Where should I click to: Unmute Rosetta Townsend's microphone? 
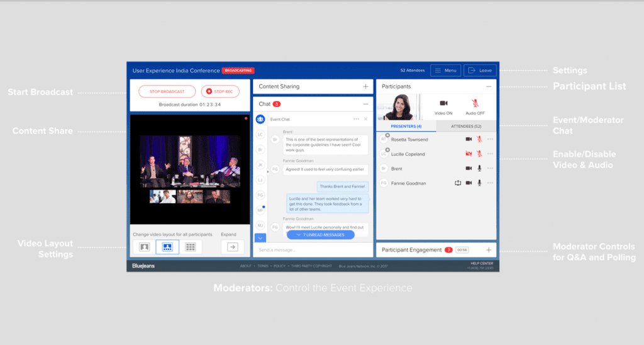[479, 139]
